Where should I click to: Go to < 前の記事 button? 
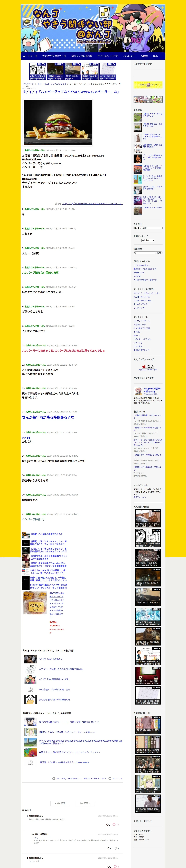tap(60, 803)
